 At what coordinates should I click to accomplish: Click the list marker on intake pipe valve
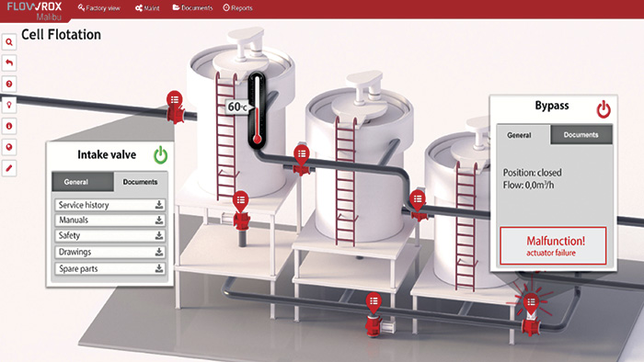click(x=175, y=100)
